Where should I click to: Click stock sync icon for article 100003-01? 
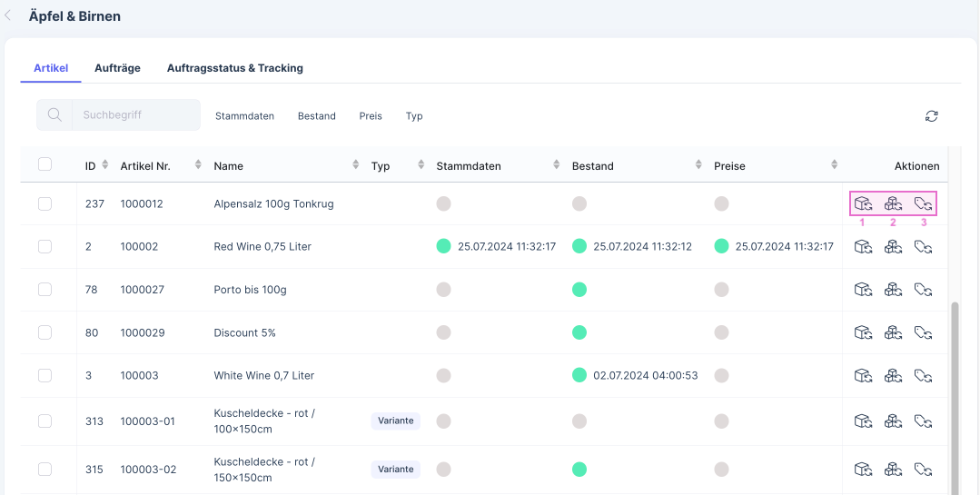coord(893,421)
